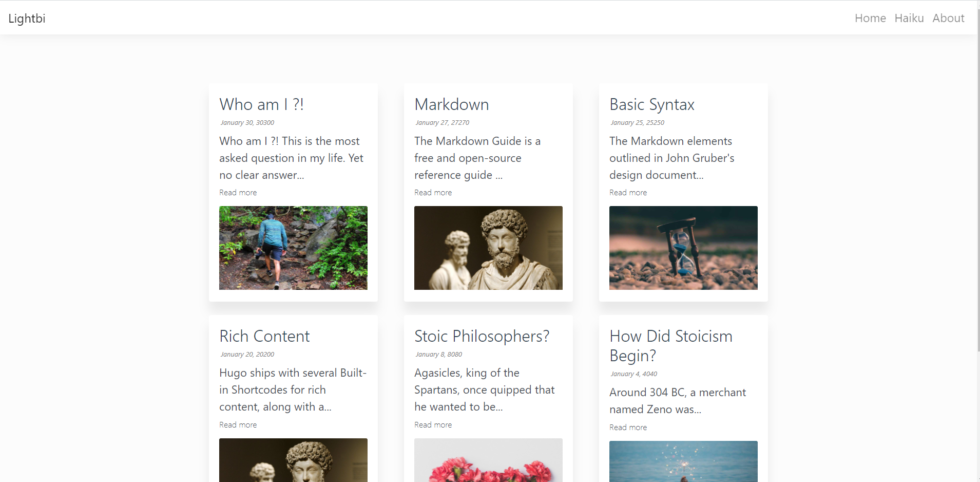The height and width of the screenshot is (482, 980).
Task: Click the Rich Content heading
Action: pyautogui.click(x=264, y=336)
